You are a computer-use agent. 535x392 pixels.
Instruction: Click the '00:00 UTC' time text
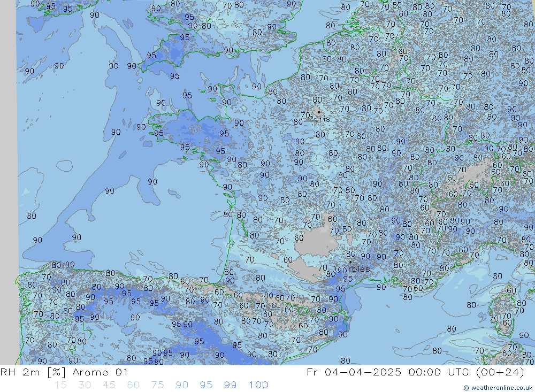point(439,372)
